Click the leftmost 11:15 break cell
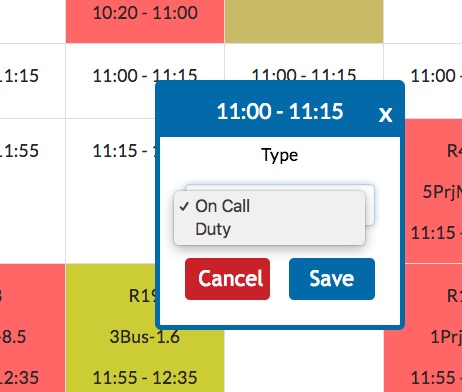The width and height of the screenshot is (462, 392). 32,81
